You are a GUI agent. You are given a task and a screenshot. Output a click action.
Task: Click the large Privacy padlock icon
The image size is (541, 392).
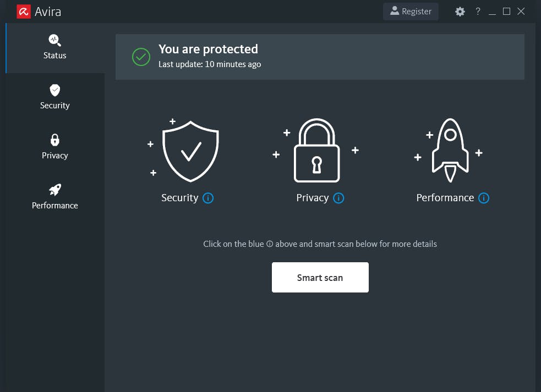(316, 151)
